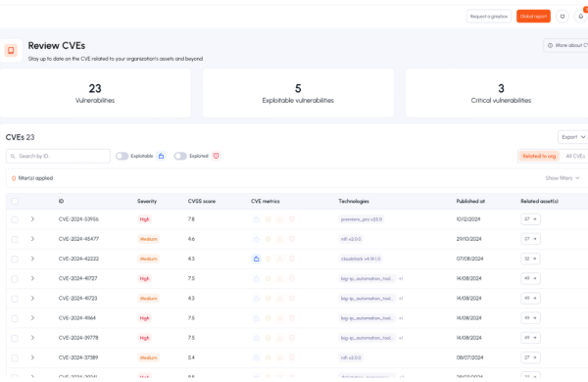Sort by the Published at column header
The width and height of the screenshot is (588, 382).
coord(470,202)
